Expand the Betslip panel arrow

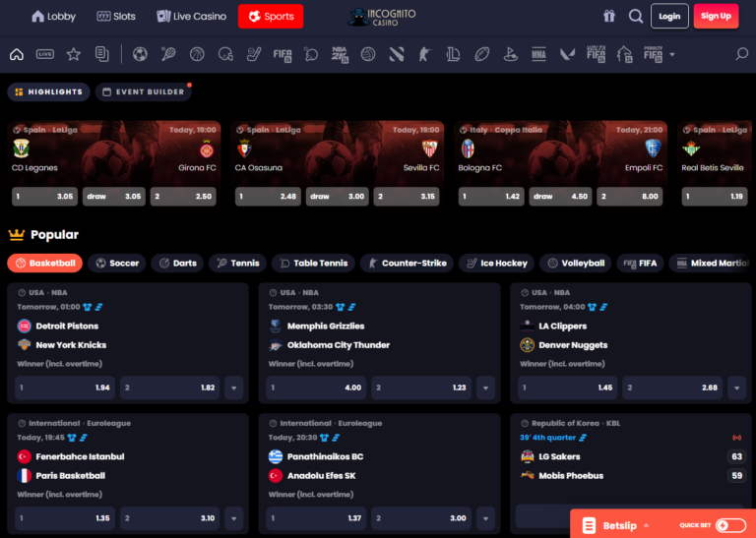(x=646, y=525)
